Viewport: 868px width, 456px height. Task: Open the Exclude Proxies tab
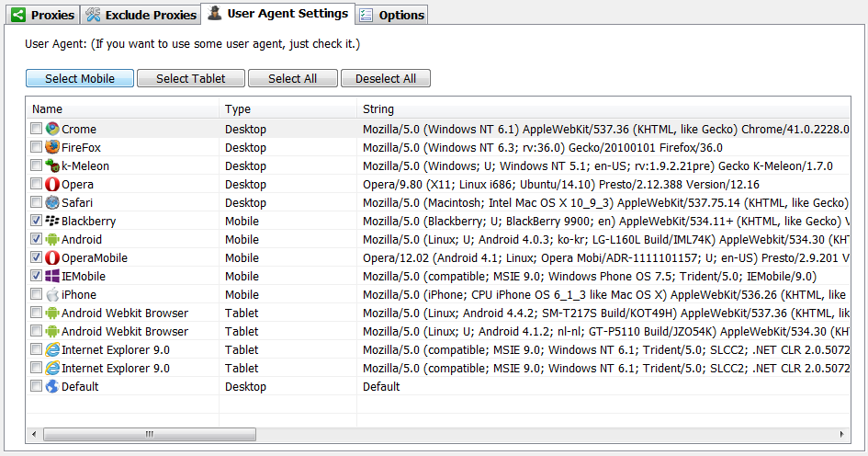141,15
